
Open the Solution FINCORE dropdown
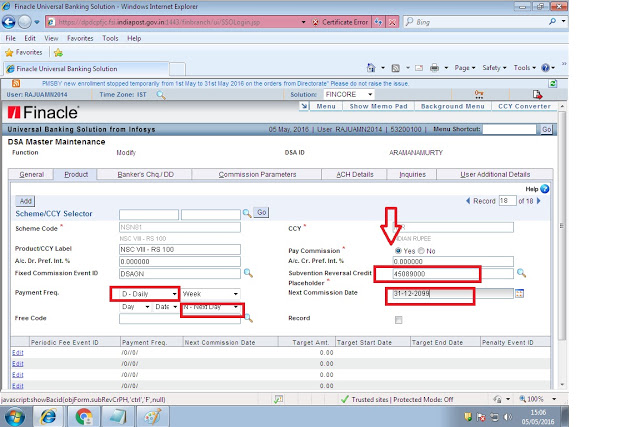click(349, 94)
